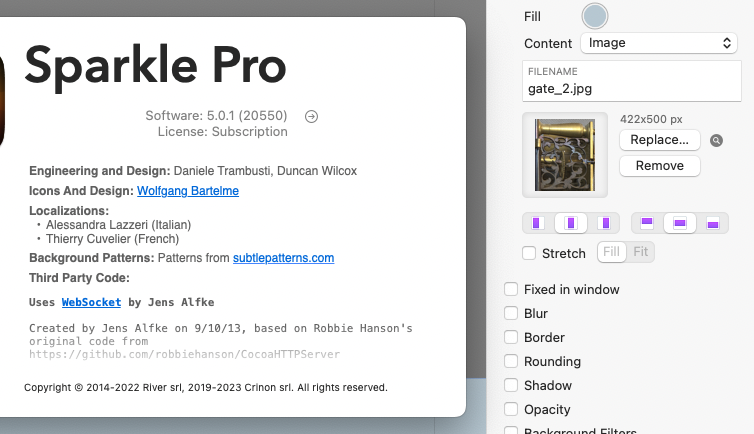Image resolution: width=754 pixels, height=434 pixels.
Task: Align image to bottom vertically
Action: [x=713, y=223]
